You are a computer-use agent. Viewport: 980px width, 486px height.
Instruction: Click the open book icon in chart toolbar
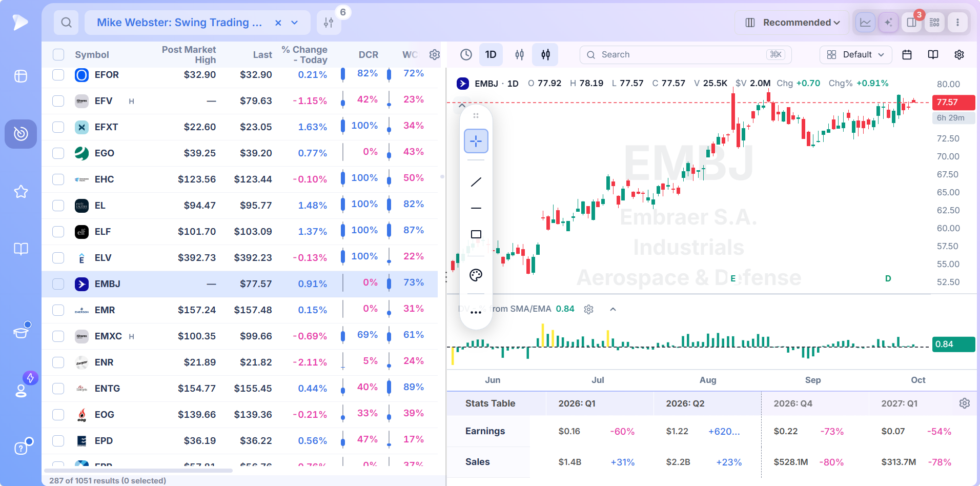pos(933,54)
